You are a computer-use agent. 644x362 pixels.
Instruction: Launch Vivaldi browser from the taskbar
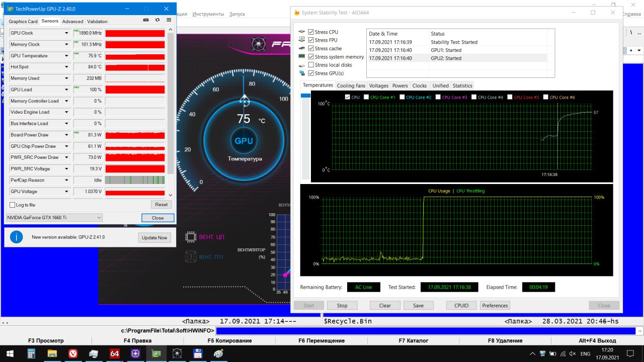(x=73, y=353)
